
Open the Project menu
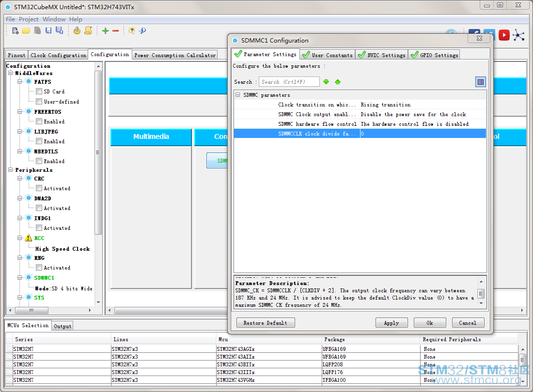point(29,19)
